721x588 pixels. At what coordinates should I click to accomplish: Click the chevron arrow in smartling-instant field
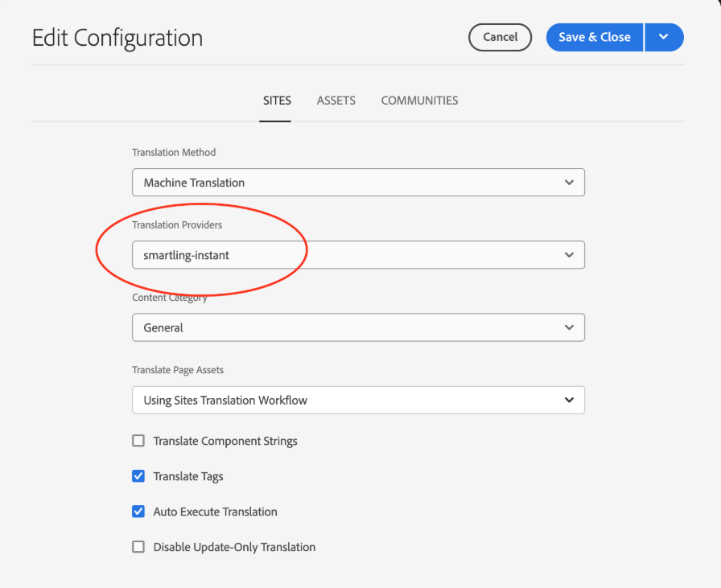click(x=569, y=255)
